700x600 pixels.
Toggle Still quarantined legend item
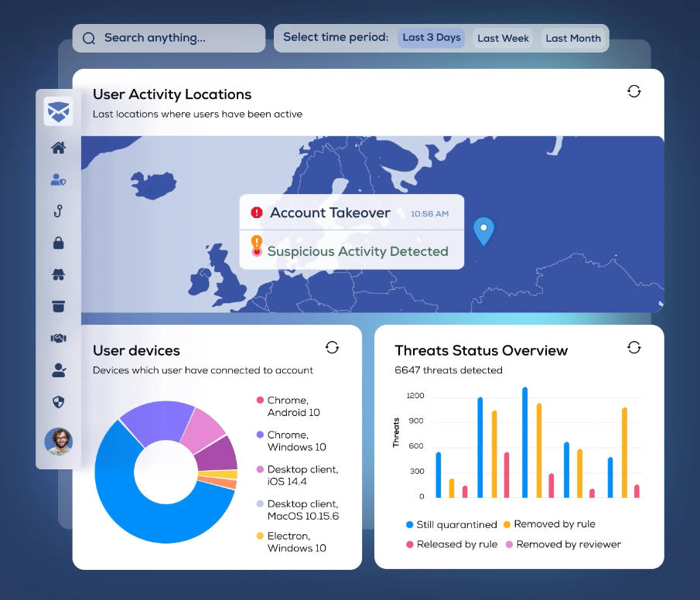pyautogui.click(x=452, y=524)
